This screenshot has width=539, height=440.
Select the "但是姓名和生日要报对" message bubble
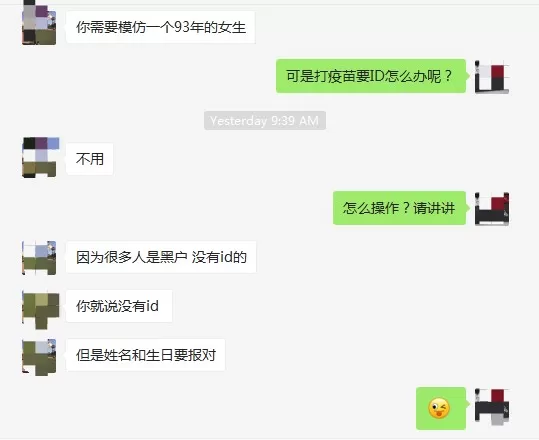pos(146,355)
